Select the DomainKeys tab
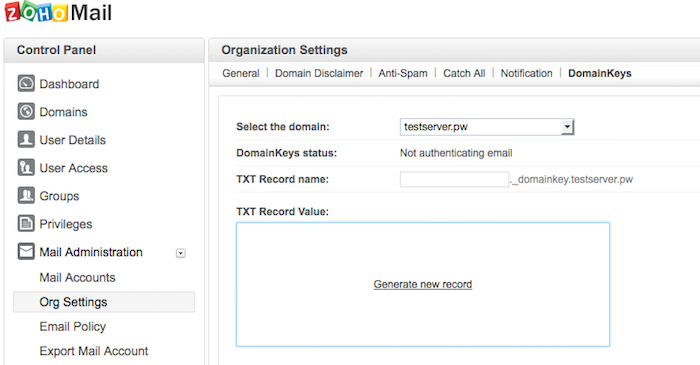700x365 pixels. pyautogui.click(x=600, y=73)
